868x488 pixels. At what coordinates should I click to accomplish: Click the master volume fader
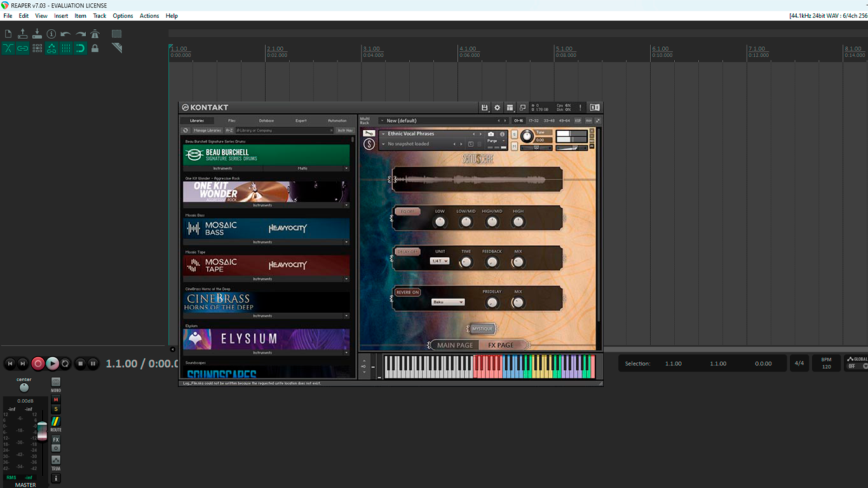click(x=42, y=431)
